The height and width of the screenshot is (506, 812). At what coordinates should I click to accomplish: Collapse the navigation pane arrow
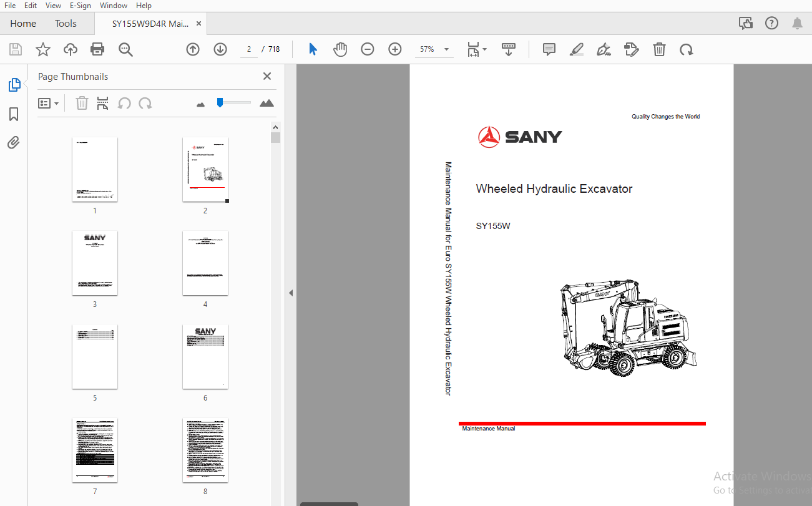point(291,293)
